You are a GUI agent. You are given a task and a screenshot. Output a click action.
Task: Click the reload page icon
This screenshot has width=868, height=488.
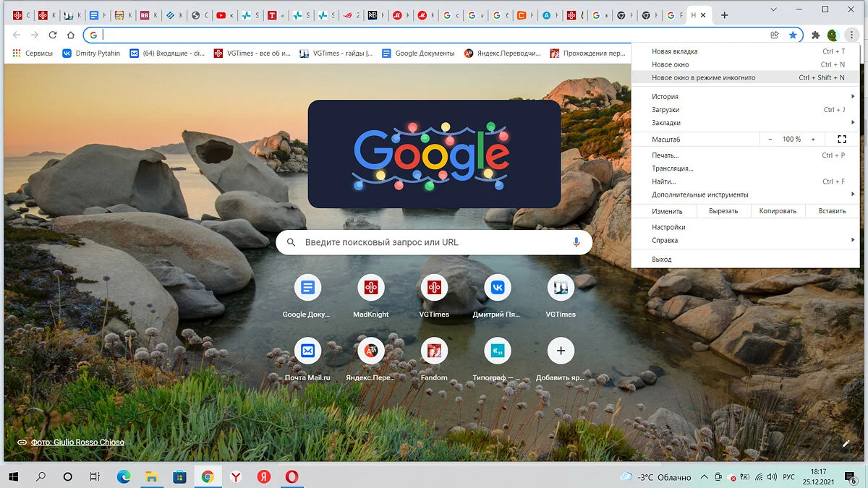point(53,35)
